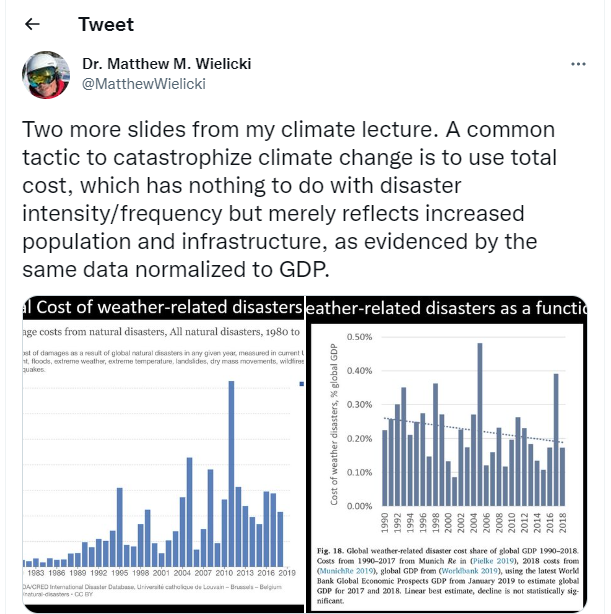Click the back arrow icon

point(32,25)
